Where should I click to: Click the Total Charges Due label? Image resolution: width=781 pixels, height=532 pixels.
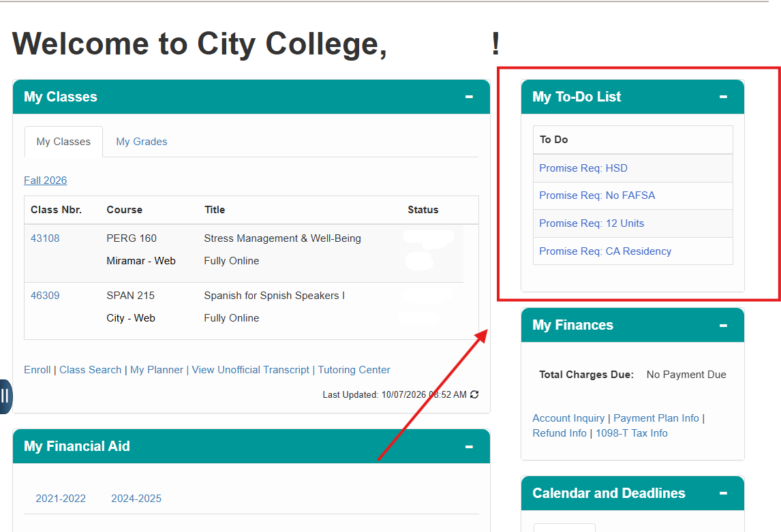click(586, 374)
